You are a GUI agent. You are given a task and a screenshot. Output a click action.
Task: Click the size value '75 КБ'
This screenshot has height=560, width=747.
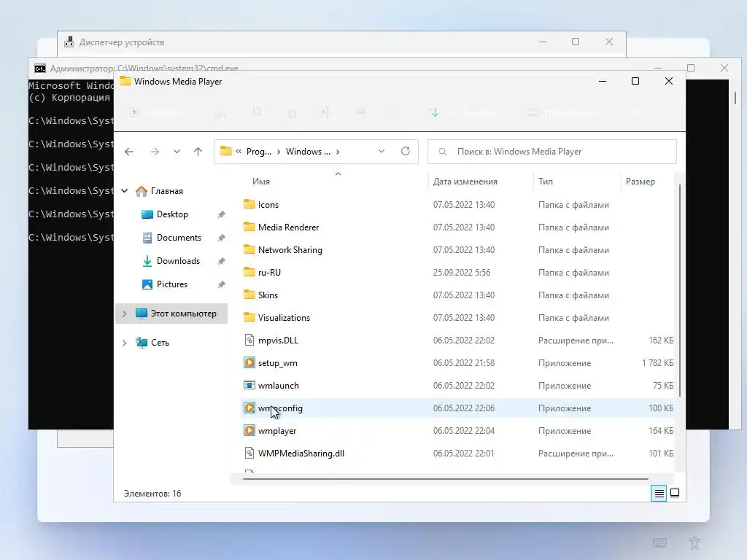pos(663,385)
